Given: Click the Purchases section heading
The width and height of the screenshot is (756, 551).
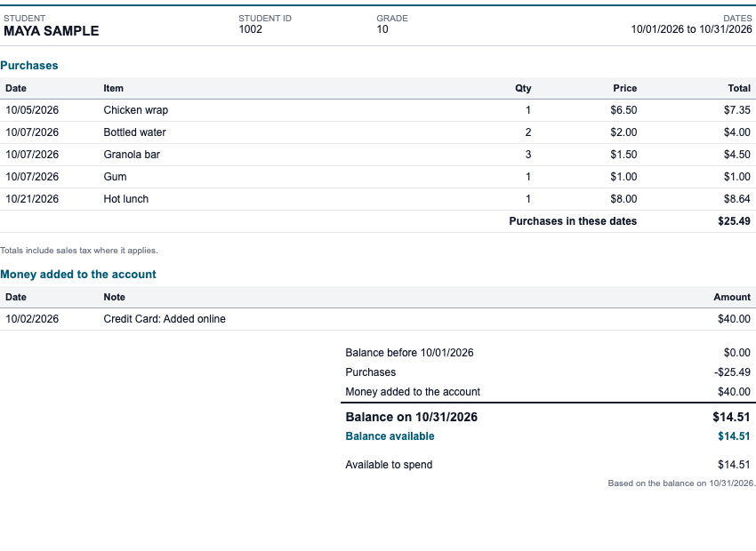Looking at the screenshot, I should click(29, 66).
